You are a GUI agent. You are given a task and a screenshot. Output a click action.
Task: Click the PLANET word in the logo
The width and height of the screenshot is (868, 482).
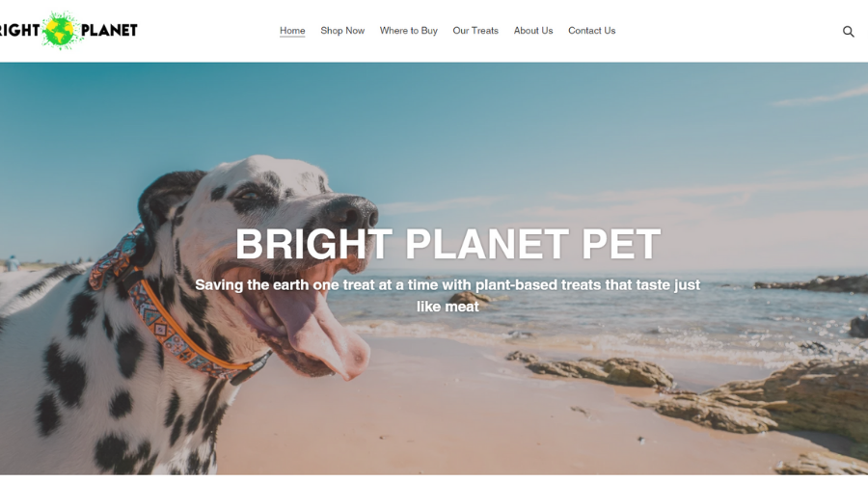pos(109,30)
